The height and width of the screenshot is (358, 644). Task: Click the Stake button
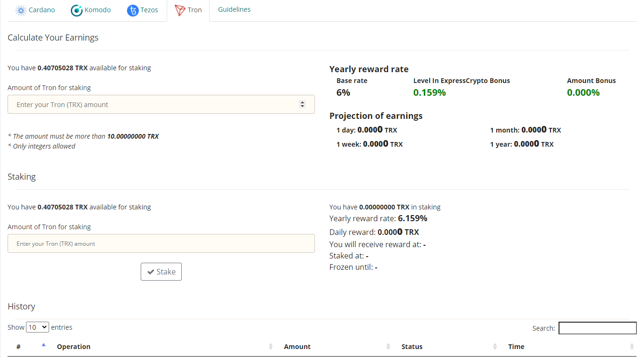161,272
